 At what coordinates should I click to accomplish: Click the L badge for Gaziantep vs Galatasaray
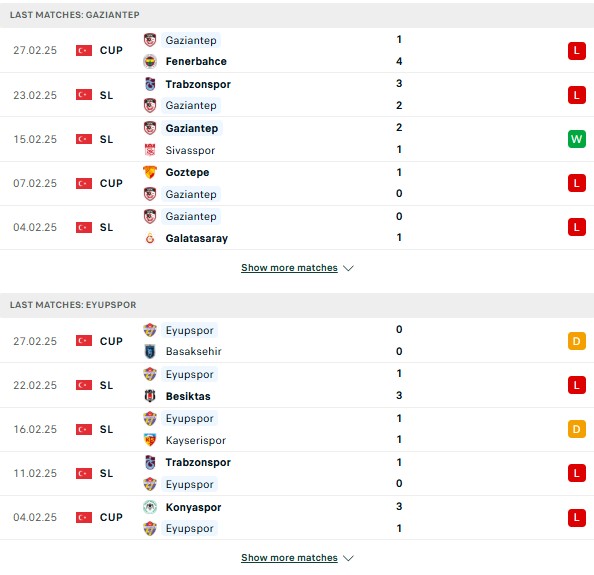[x=577, y=227]
